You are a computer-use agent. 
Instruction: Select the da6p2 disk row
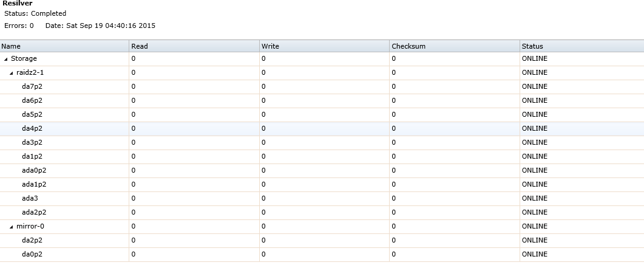[x=32, y=100]
